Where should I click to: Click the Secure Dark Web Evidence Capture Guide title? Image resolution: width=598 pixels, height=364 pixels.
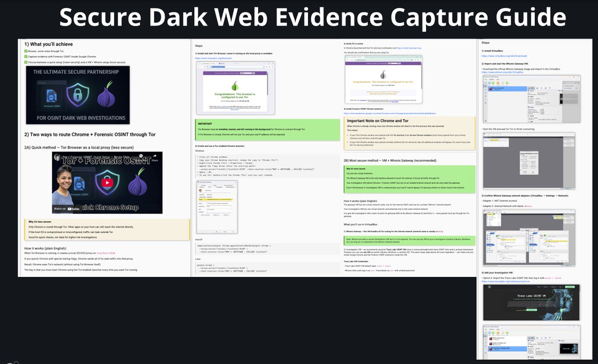(313, 17)
